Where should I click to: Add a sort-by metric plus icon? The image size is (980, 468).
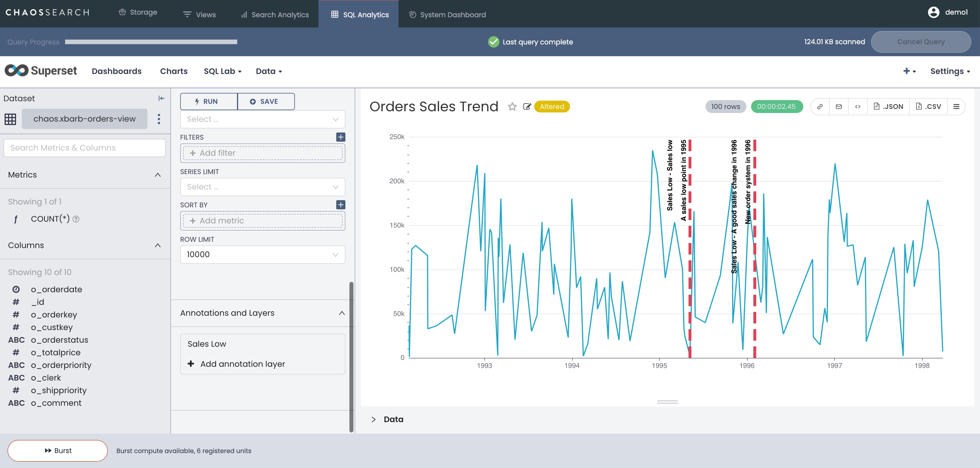pos(341,205)
